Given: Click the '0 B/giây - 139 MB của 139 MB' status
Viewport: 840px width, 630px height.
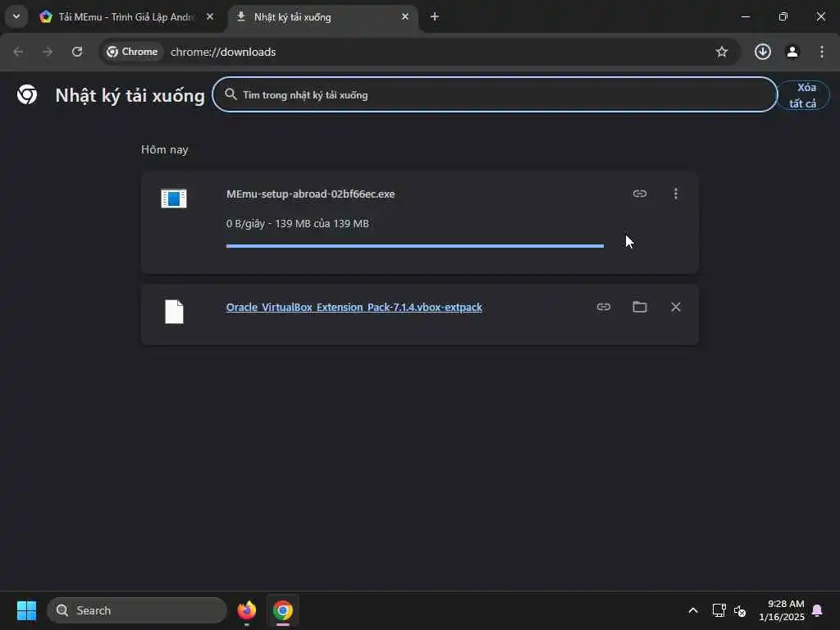Looking at the screenshot, I should tap(297, 223).
